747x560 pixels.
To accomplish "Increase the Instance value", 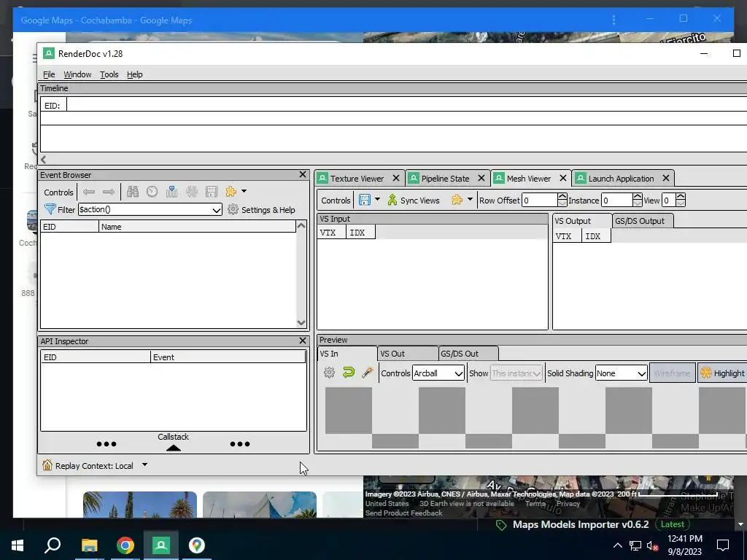I will [638, 197].
